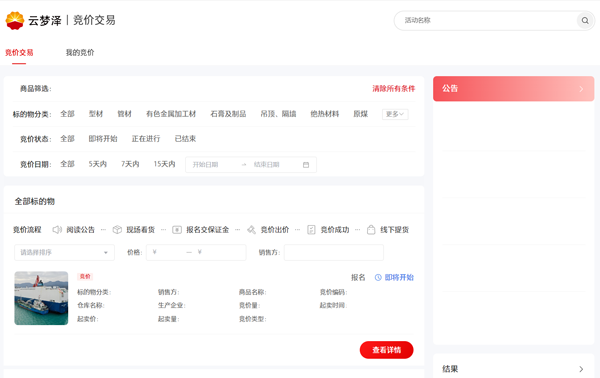
Task: Click the 阅读公告 step label
Action: (80, 230)
